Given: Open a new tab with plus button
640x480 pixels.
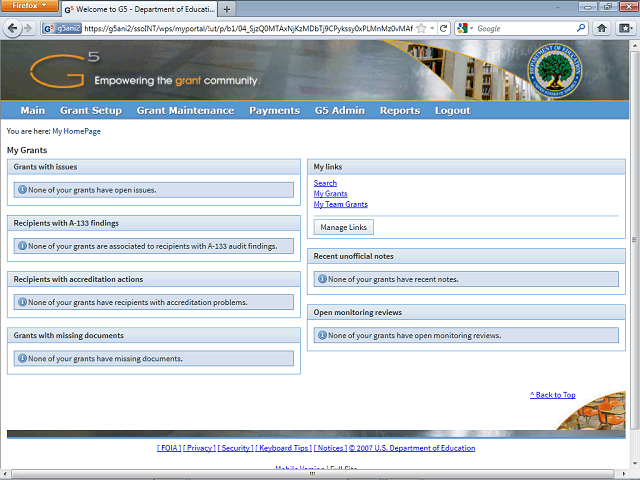Looking at the screenshot, I should point(227,9).
